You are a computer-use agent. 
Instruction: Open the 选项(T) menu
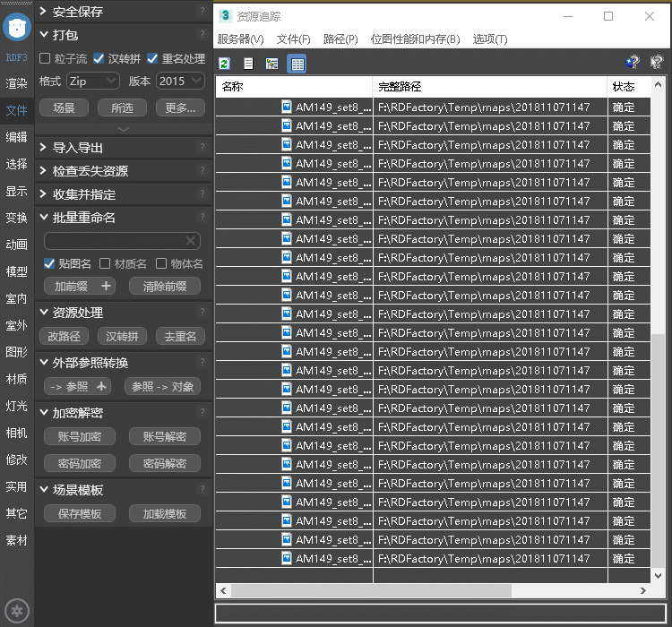(490, 39)
